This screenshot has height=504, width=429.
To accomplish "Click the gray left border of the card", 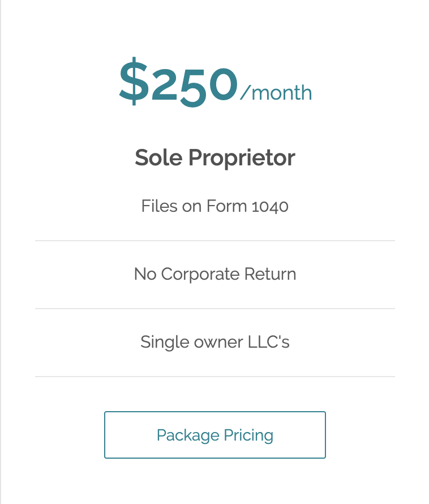I will coord(1,252).
